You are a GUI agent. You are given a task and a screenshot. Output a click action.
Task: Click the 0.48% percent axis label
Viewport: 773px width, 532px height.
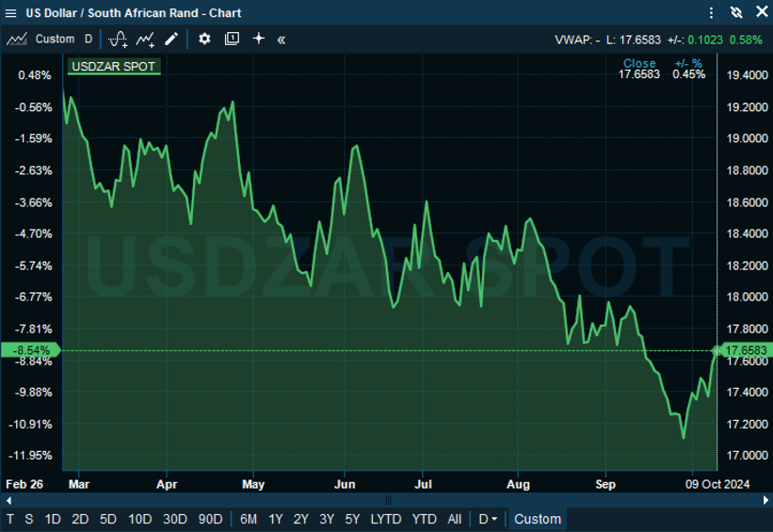35,75
